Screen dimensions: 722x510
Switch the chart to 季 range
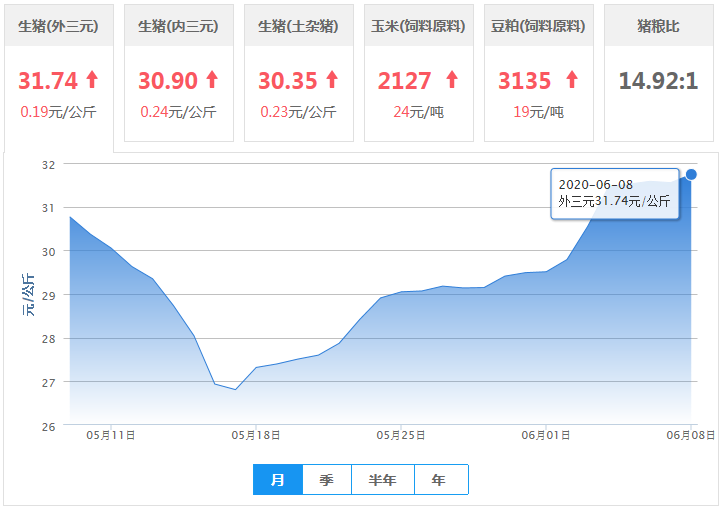click(327, 480)
